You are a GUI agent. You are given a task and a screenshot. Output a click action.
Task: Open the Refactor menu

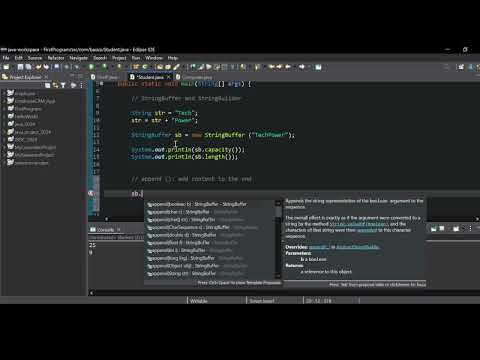pos(56,58)
